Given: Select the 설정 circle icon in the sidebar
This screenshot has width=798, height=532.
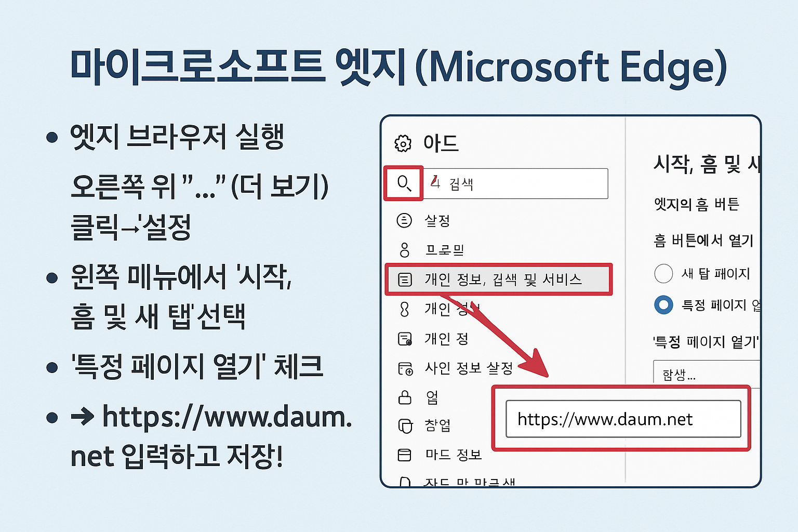Looking at the screenshot, I should [x=405, y=220].
